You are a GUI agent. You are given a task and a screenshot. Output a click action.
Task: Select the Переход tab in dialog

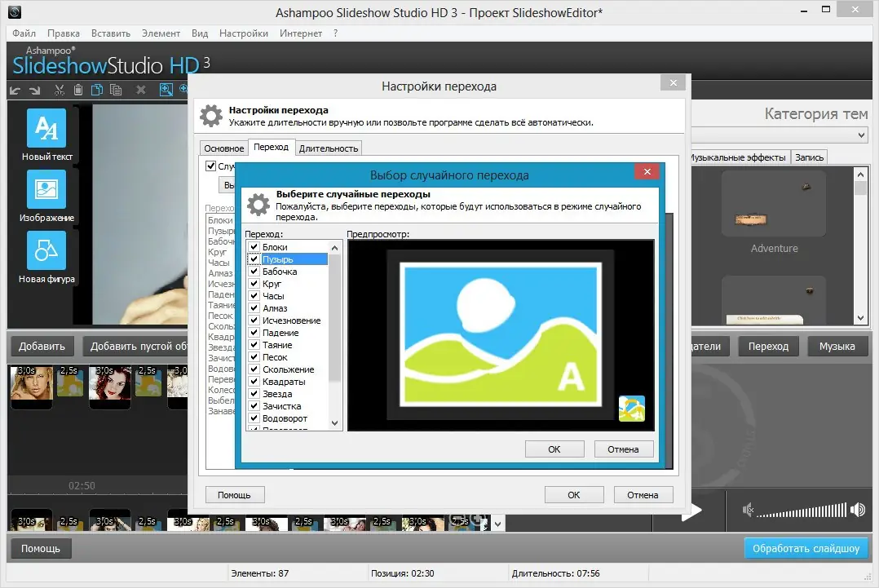pyautogui.click(x=271, y=147)
